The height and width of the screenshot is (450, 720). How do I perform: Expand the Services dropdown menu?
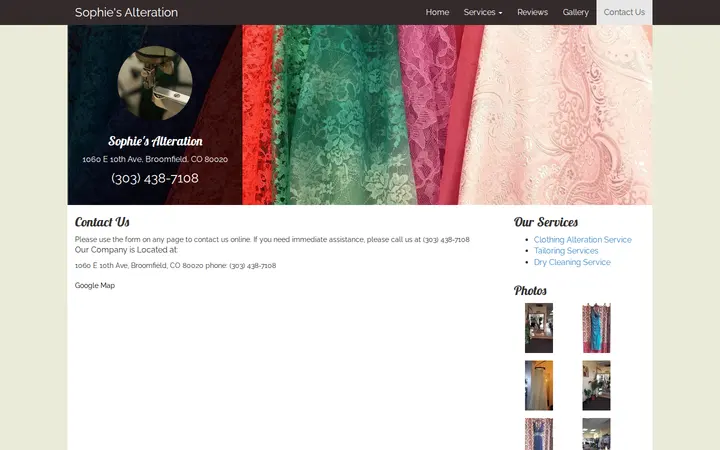tap(483, 12)
